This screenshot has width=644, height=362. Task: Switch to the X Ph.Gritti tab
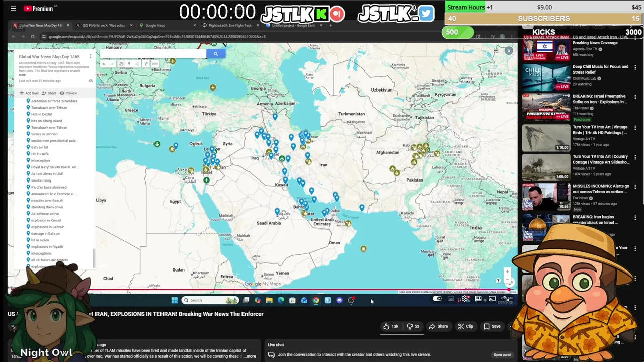[x=104, y=25]
